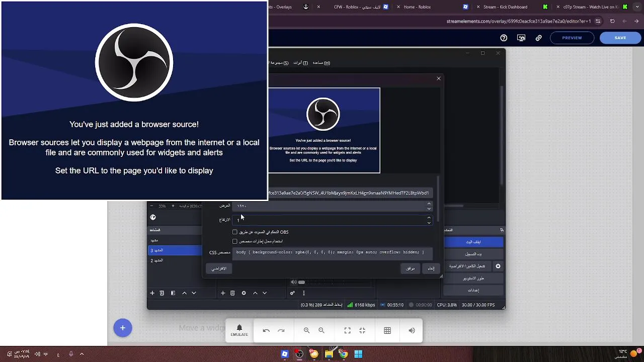Enable the custom frame rate checkbox
The height and width of the screenshot is (362, 644).
click(x=234, y=241)
